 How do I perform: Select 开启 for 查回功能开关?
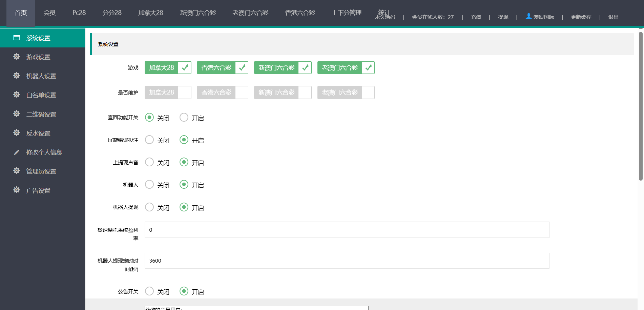[x=184, y=118]
